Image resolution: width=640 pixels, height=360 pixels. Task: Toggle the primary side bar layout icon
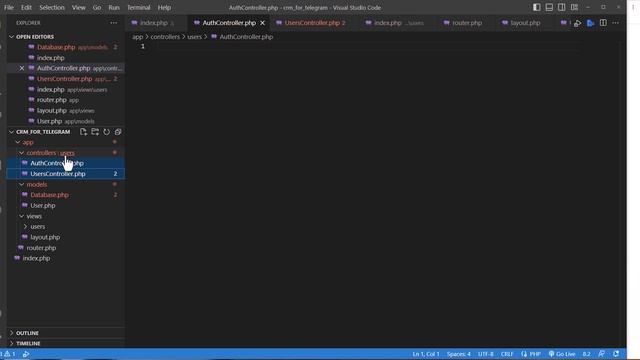pos(537,7)
